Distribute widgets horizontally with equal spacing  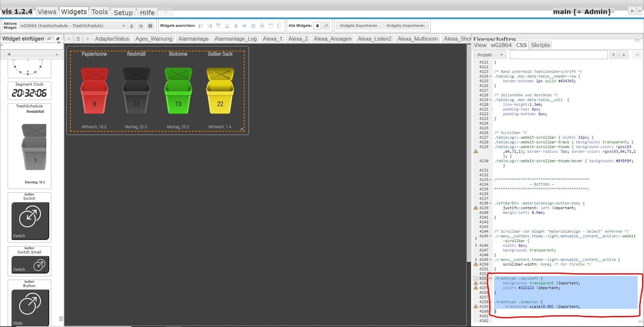[x=253, y=26]
